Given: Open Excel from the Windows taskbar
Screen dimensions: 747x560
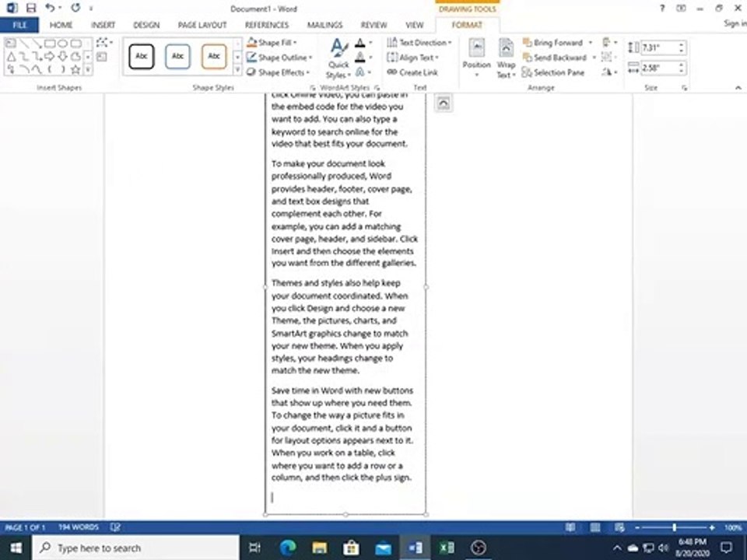Looking at the screenshot, I should (447, 548).
